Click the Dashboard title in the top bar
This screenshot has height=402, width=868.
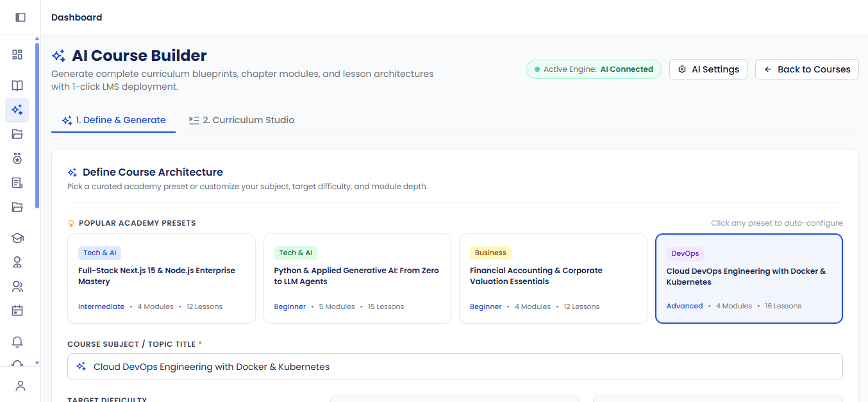[77, 17]
